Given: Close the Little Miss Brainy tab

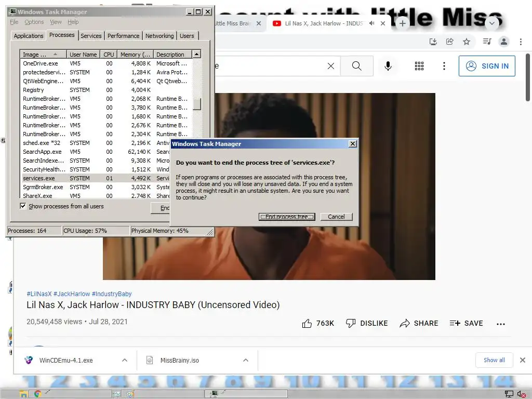Looking at the screenshot, I should pyautogui.click(x=259, y=23).
